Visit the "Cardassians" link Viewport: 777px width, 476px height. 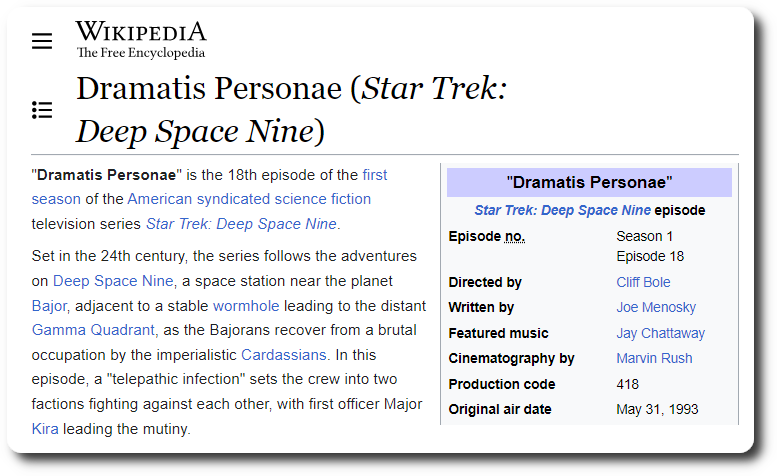point(283,354)
